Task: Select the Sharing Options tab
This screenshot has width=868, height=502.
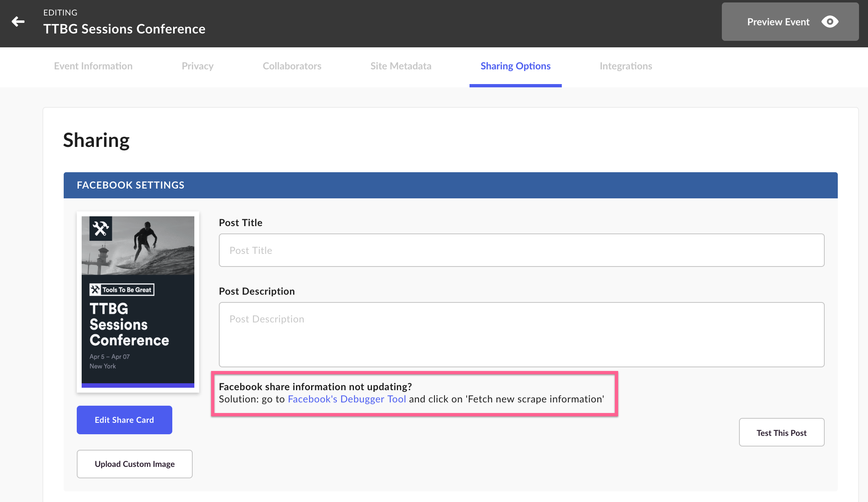Action: point(516,67)
